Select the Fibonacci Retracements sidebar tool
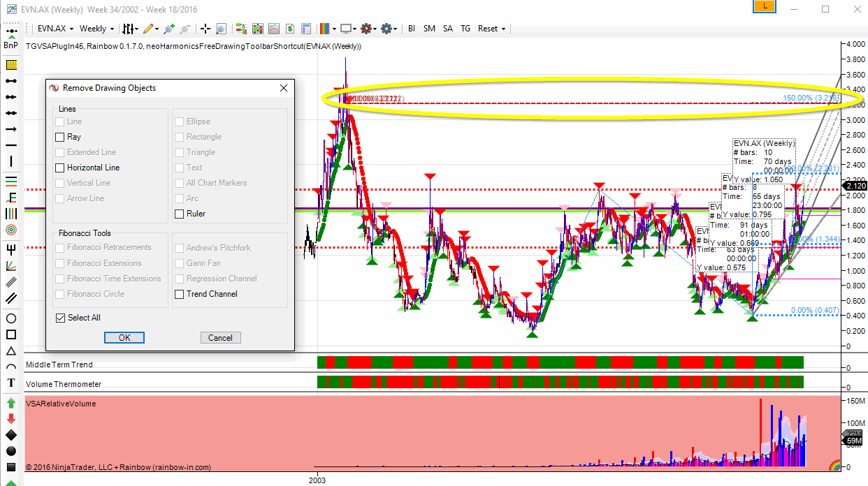This screenshot has height=486, width=868. tap(10, 180)
